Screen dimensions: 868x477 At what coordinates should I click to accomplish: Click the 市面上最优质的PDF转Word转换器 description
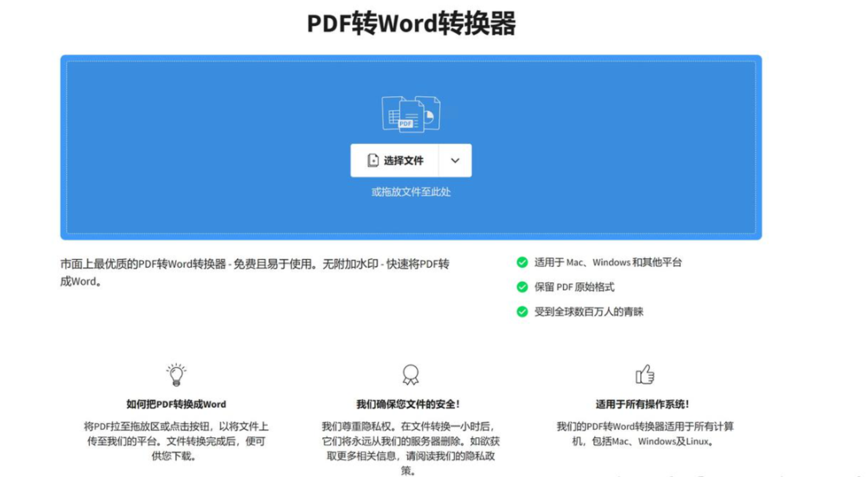click(x=255, y=272)
